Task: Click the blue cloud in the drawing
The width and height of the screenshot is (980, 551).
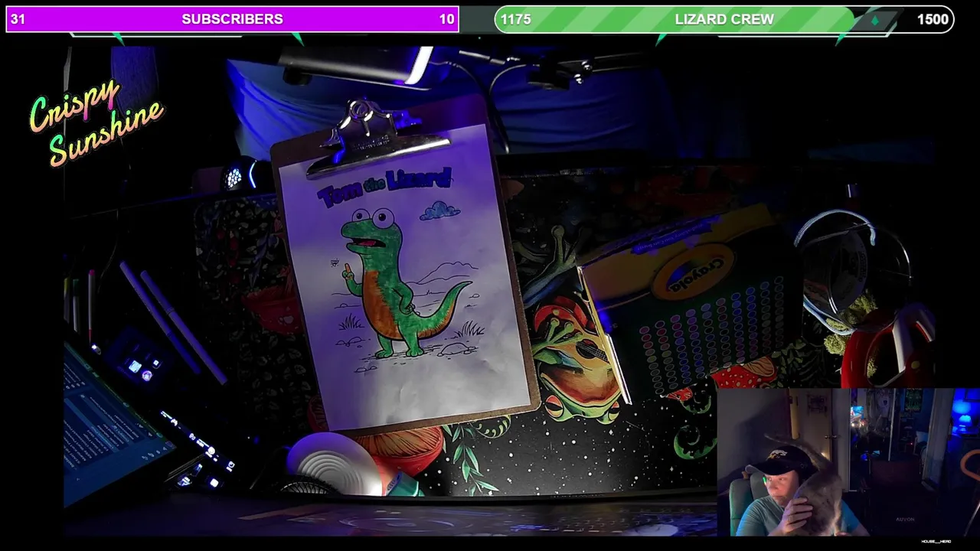Action: coord(439,210)
